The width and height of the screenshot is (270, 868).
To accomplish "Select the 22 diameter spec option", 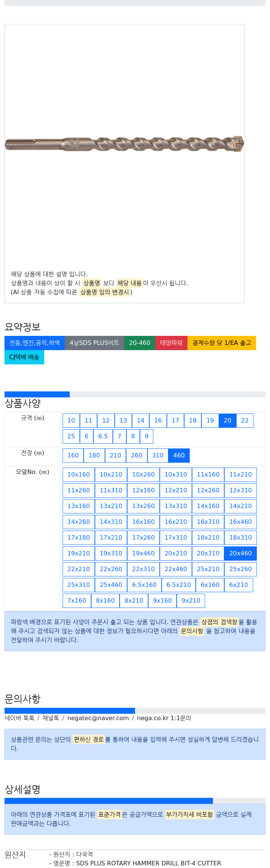I will pos(245,421).
